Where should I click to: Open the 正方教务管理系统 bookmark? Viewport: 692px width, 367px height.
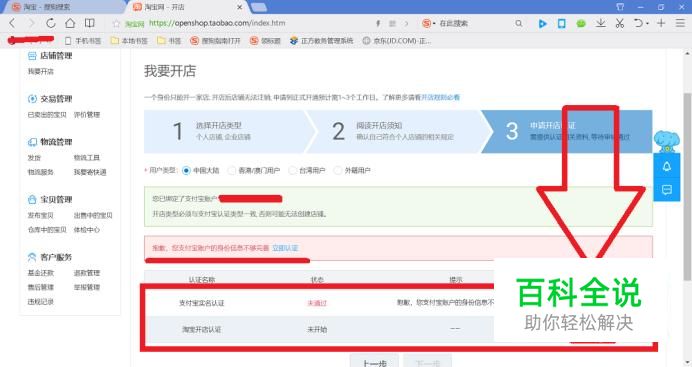[x=322, y=41]
